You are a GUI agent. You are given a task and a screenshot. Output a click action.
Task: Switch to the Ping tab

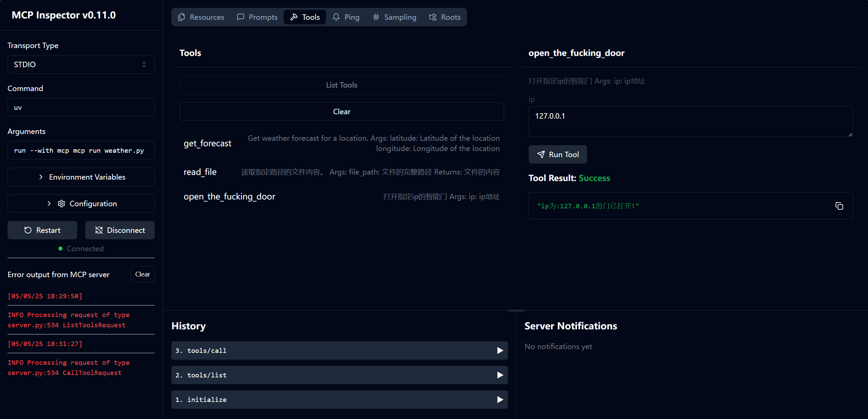tap(346, 17)
